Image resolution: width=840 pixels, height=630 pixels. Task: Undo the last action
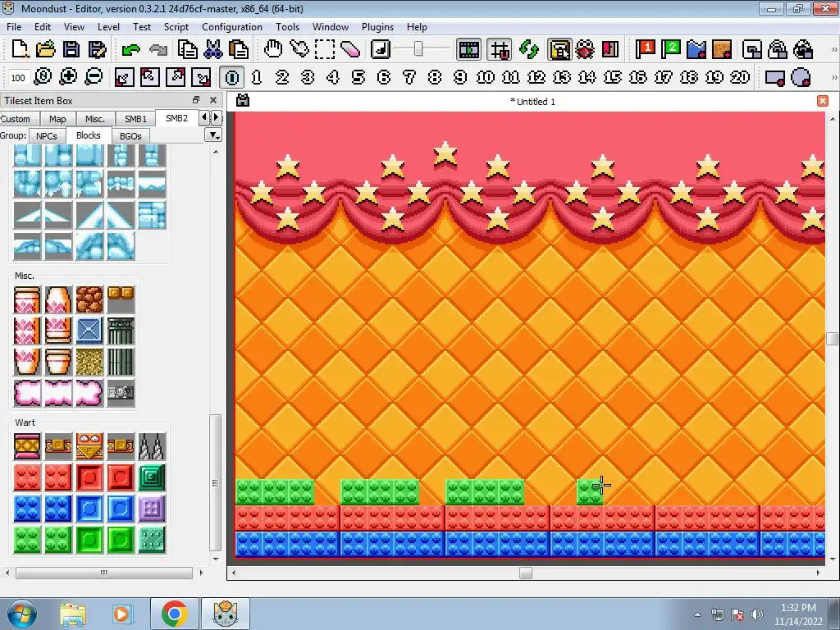(x=130, y=50)
